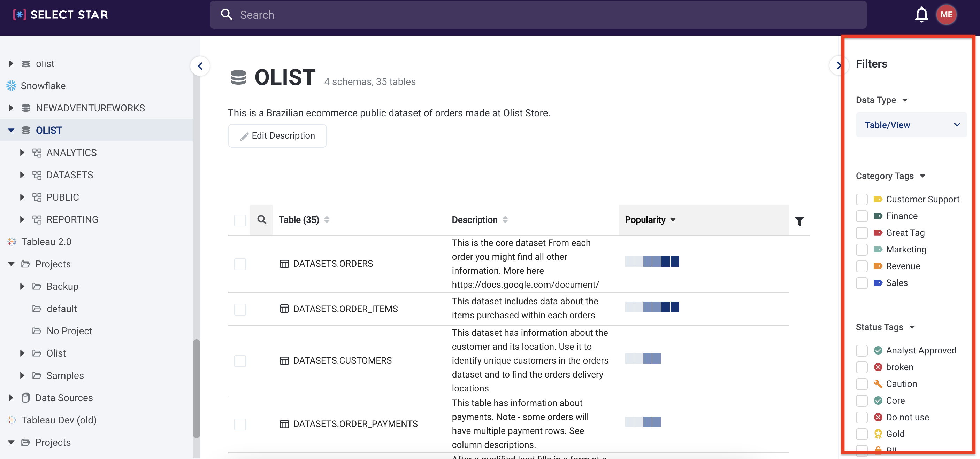The height and width of the screenshot is (459, 980).
Task: Click the DATASETS.ORDERS popularity bar
Action: click(652, 262)
